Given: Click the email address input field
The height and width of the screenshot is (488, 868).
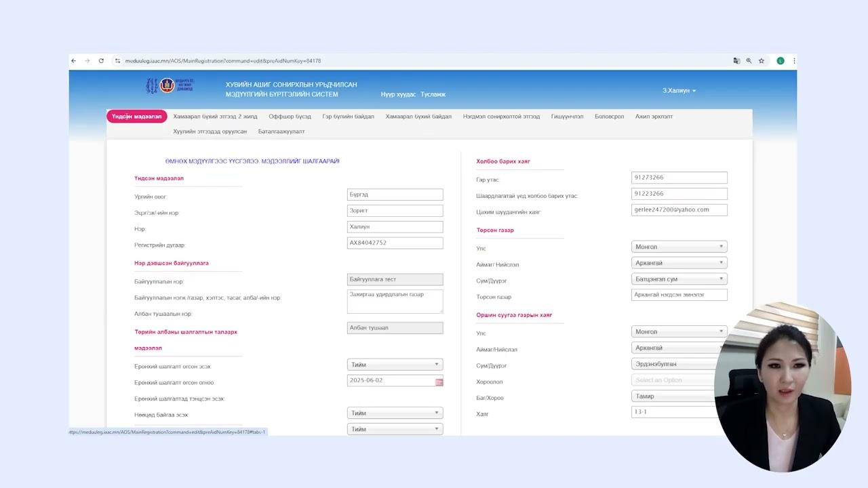Looking at the screenshot, I should [x=679, y=210].
